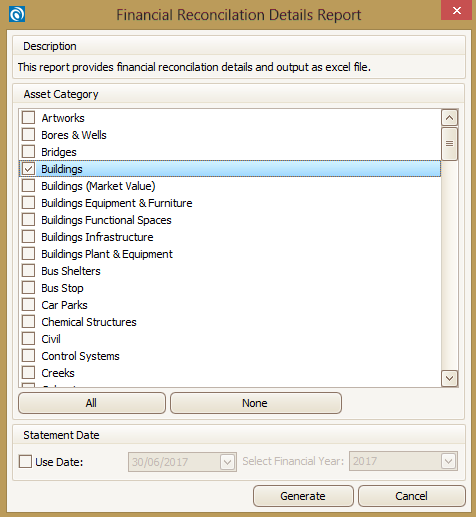The image size is (476, 517).
Task: Cancel the report dialog
Action: [x=412, y=496]
